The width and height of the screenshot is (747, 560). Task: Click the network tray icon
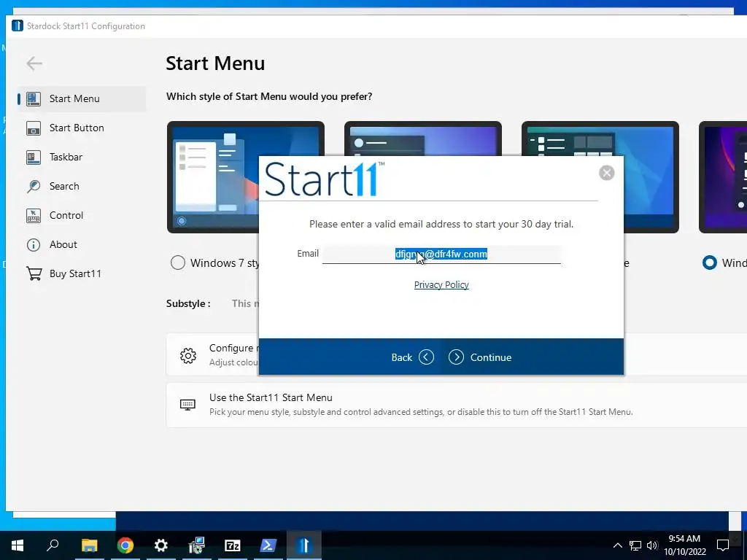635,545
